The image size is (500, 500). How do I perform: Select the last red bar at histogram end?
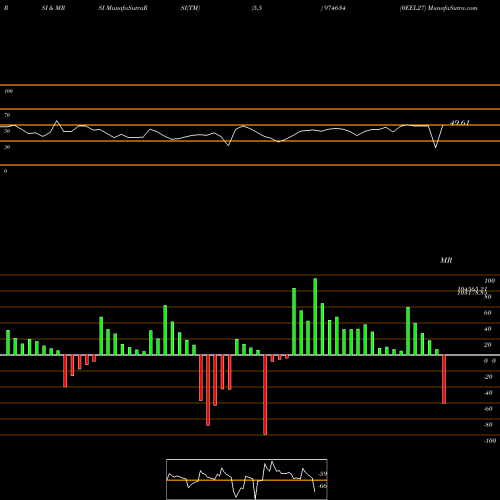pos(444,379)
